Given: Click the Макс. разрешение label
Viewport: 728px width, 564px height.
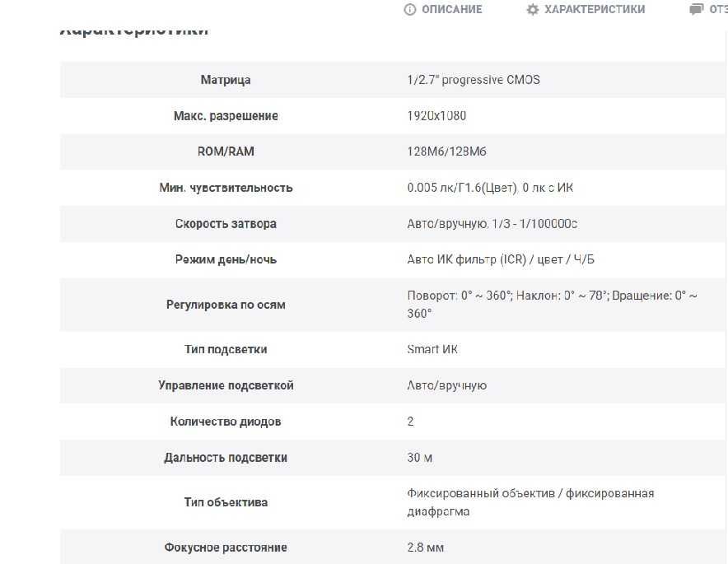Looking at the screenshot, I should (x=226, y=115).
